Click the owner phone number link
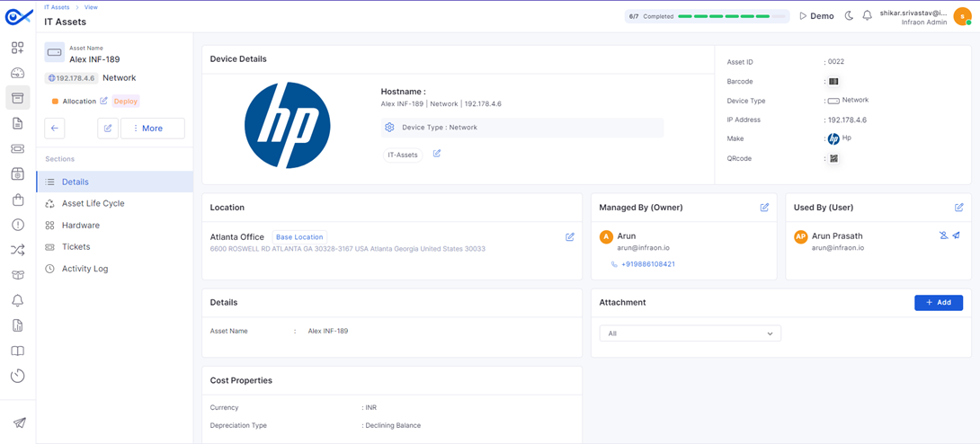 (x=647, y=264)
